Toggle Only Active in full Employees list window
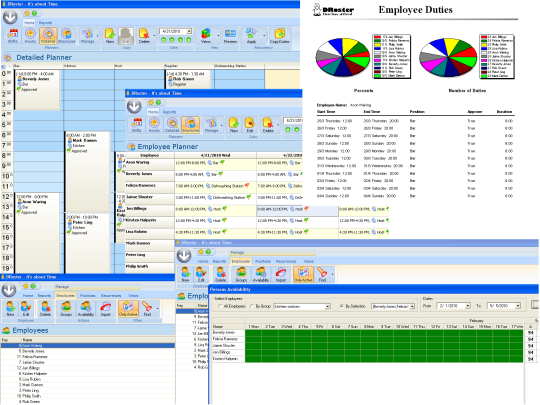The image size is (540, 405). (x=128, y=309)
